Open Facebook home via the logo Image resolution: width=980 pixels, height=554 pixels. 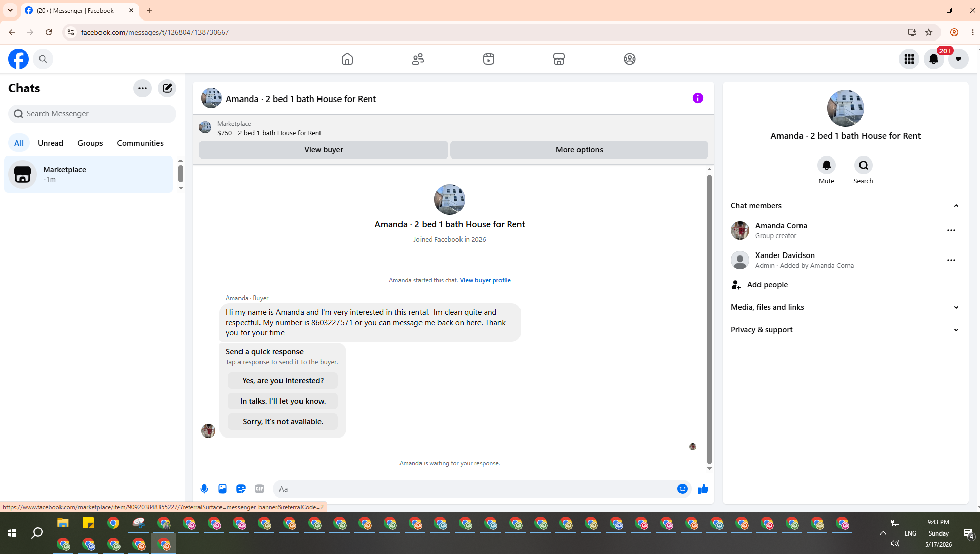pos(18,59)
